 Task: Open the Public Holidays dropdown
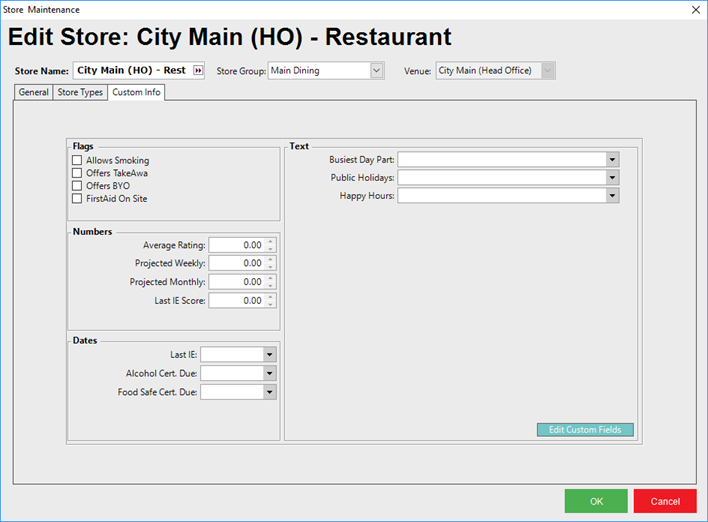611,177
